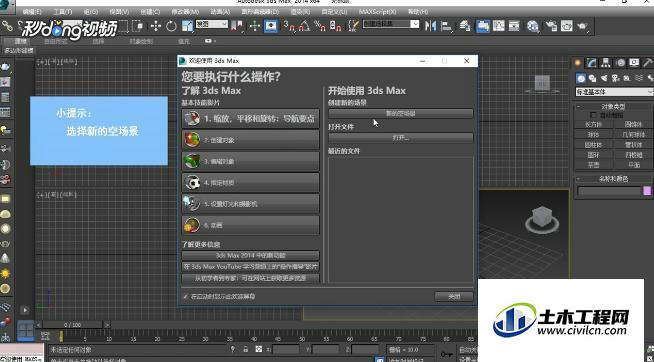Click the Select and Link chain icon
This screenshot has height=362, width=654.
coord(8,26)
